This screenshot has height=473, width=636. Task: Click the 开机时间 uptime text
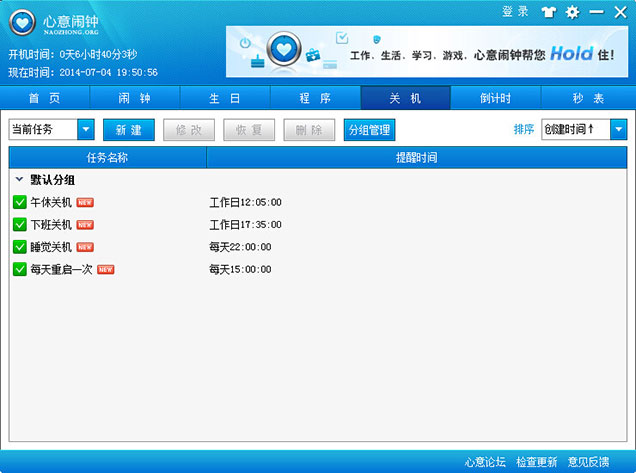pos(73,54)
